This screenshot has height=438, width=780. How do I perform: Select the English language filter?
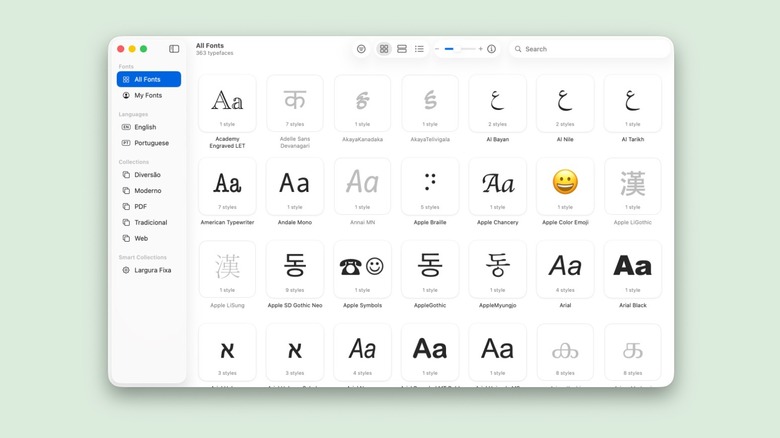click(x=149, y=127)
